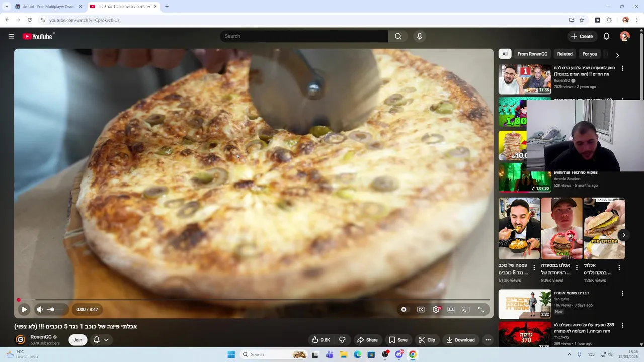Open more actions ellipsis under video
This screenshot has height=362, width=644.
tap(488, 340)
